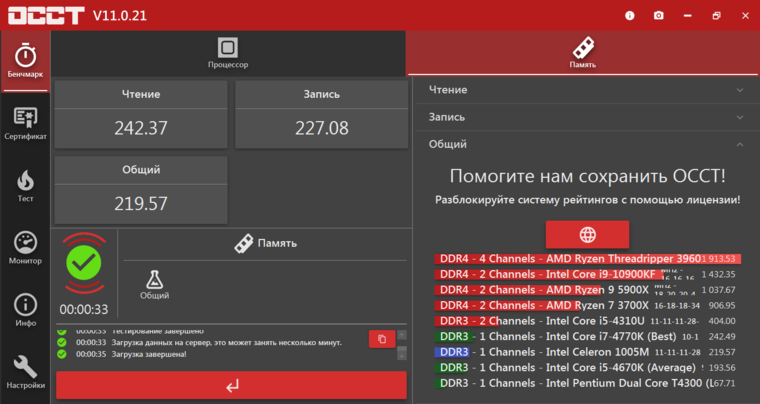Click the log scroll up arrow

click(x=402, y=335)
